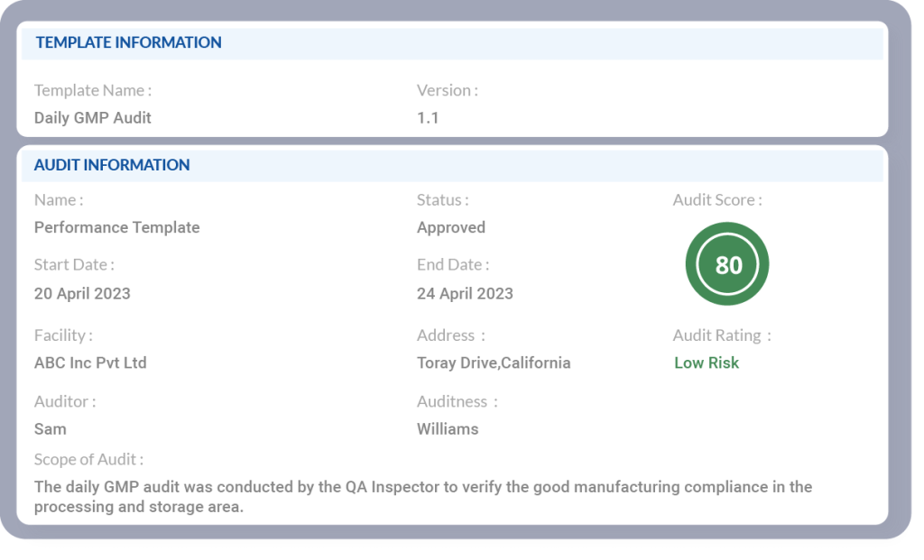Click the address Toray Drive,California
The width and height of the screenshot is (924, 560).
click(x=494, y=363)
